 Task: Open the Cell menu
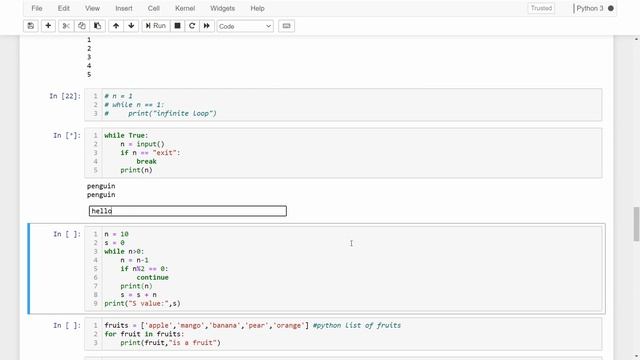pyautogui.click(x=154, y=8)
